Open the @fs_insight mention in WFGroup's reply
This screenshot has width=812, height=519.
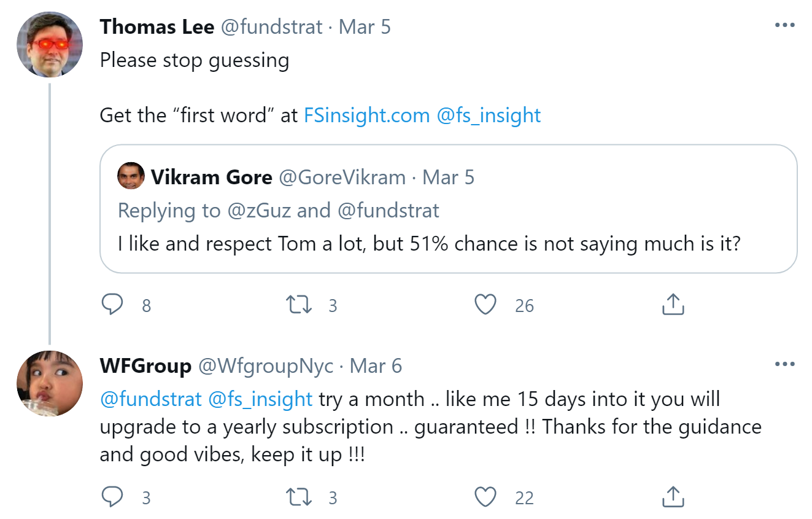click(261, 399)
